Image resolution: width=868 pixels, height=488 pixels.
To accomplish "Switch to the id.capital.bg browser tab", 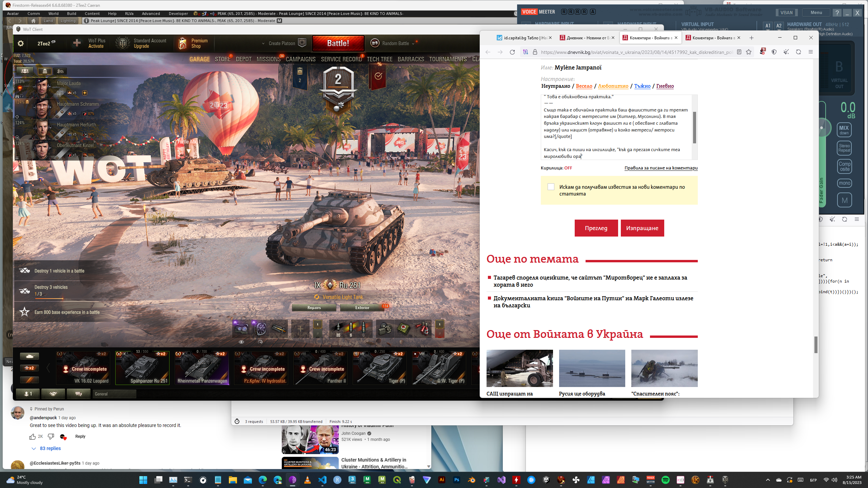I will [x=525, y=38].
